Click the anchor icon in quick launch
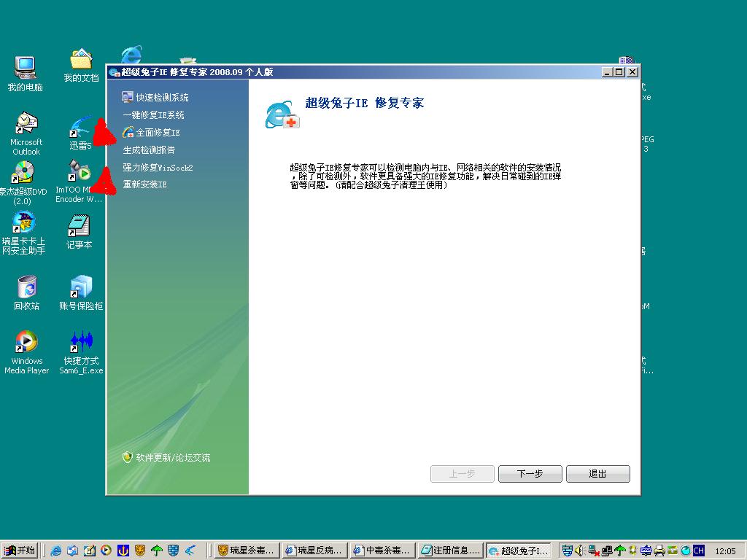The height and width of the screenshot is (560, 747). point(123,551)
